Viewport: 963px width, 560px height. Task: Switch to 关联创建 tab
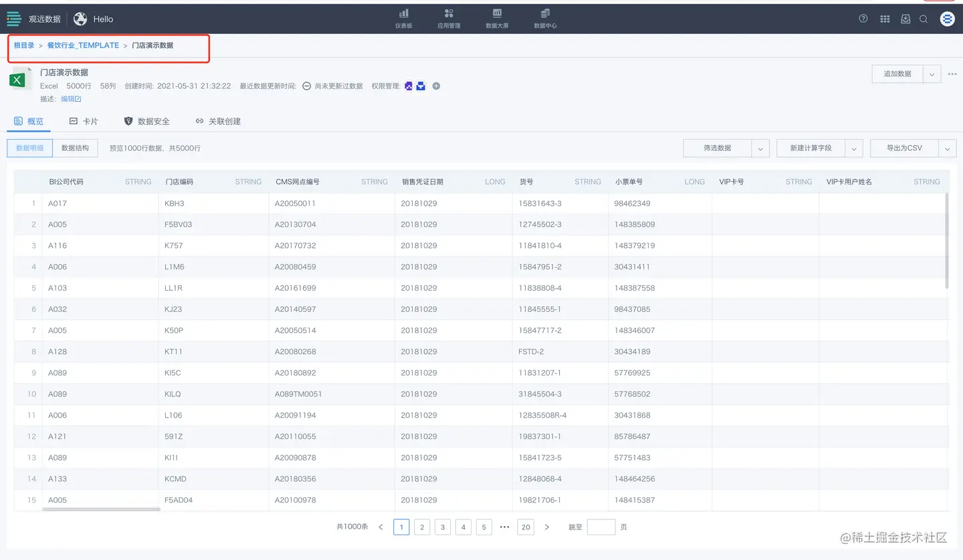pyautogui.click(x=218, y=121)
